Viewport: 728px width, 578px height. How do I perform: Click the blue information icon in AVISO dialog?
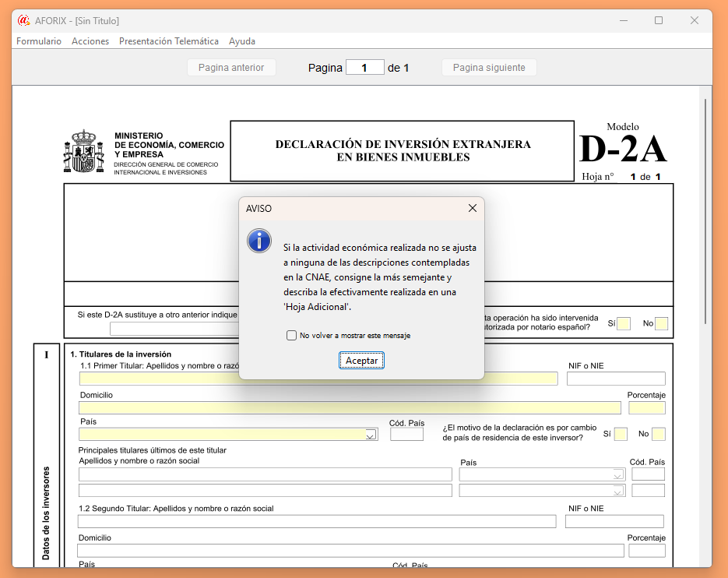(x=258, y=241)
